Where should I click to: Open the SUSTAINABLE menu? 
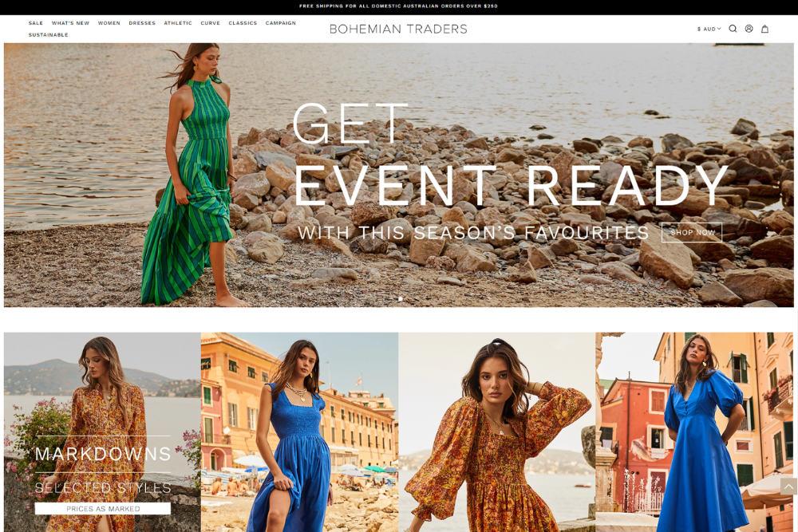point(48,34)
